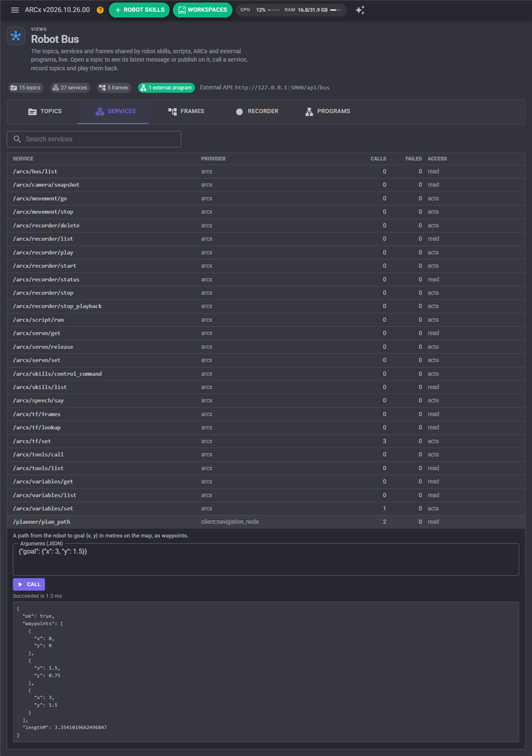Edit the Arguments (JSON) text box
Screen dimensions: 532x756
[x=266, y=560]
